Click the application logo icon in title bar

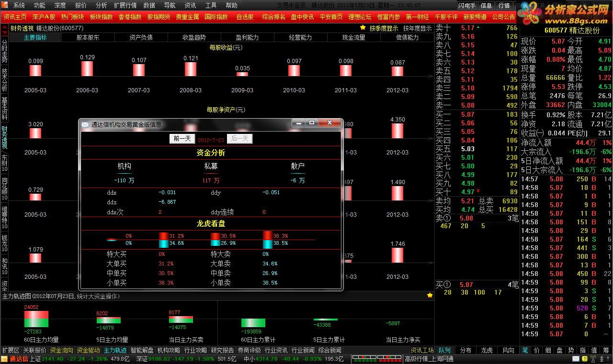4,5
